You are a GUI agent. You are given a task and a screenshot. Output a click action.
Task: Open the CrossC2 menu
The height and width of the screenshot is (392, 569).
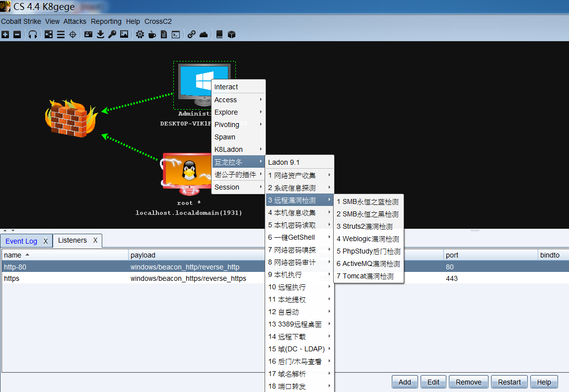pos(158,21)
